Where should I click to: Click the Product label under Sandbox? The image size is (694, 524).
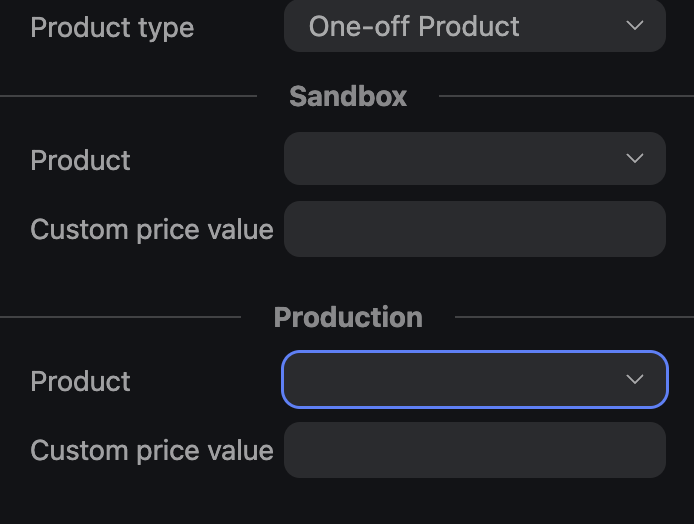coord(80,160)
